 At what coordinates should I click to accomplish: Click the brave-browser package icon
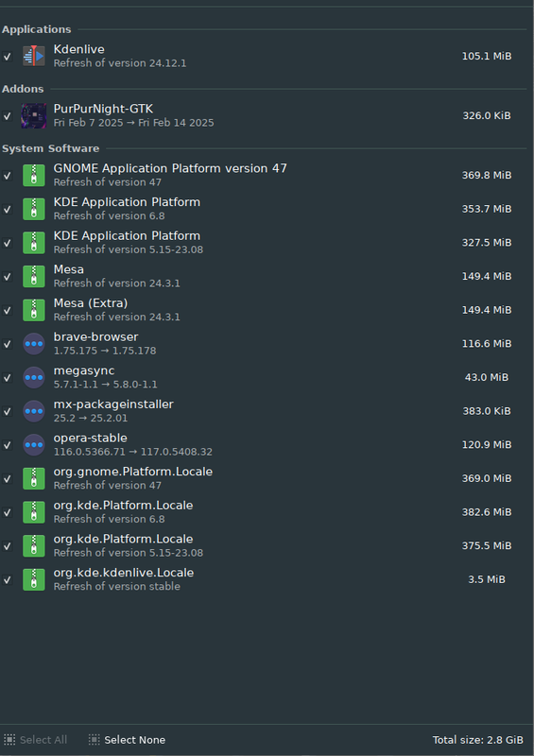[x=34, y=344]
